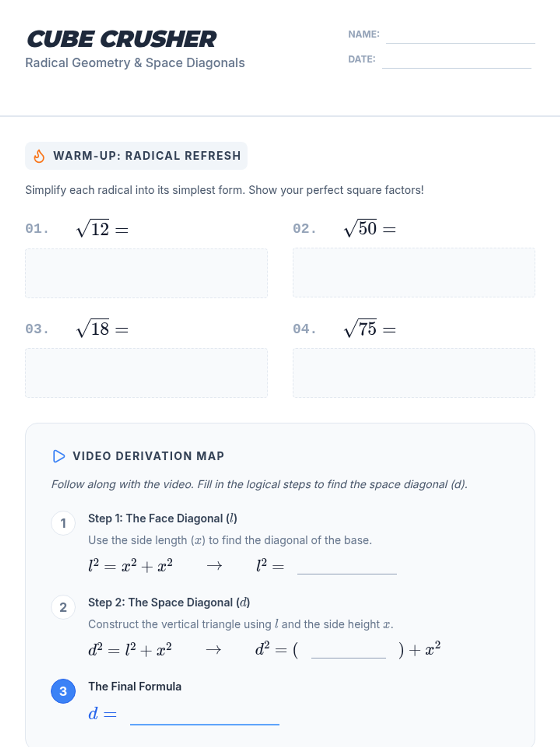This screenshot has width=560, height=747.
Task: Click the step 1 number circle
Action: [x=63, y=523]
